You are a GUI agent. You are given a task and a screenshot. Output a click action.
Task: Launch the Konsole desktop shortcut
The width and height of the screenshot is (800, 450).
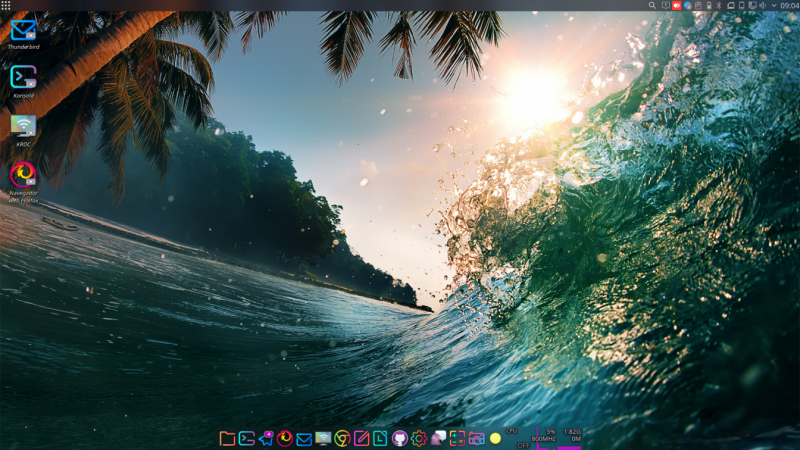click(x=23, y=78)
